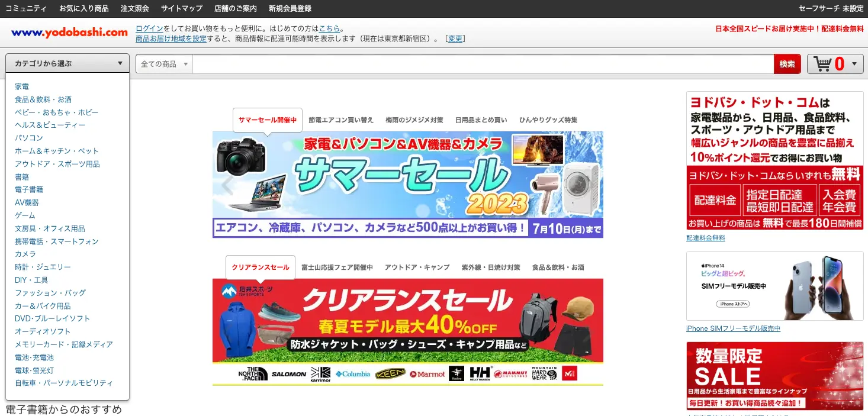This screenshot has width=868, height=416.
Task: Select 家電 category
Action: point(22,86)
